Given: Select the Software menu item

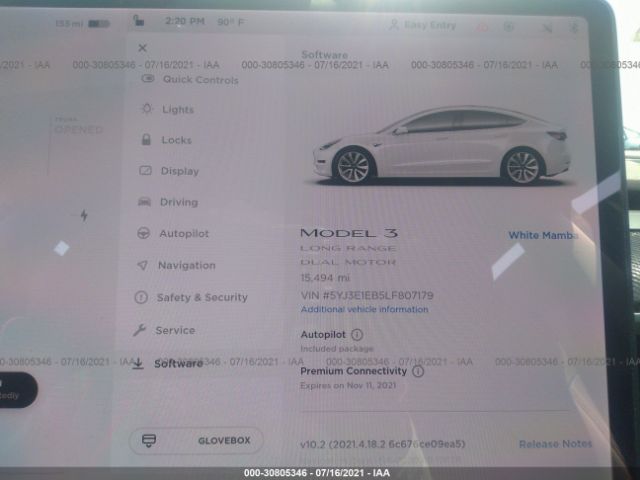Looking at the screenshot, I should 168,363.
